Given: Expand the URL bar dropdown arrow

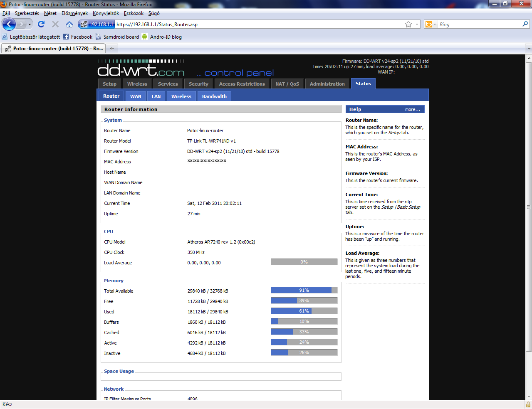Looking at the screenshot, I should [x=417, y=24].
